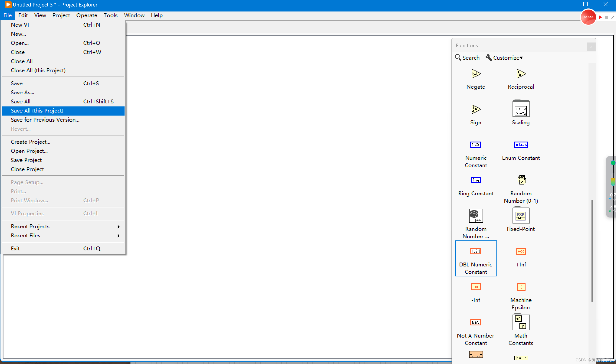Select the Machine Epsilon icon
Image resolution: width=616 pixels, height=364 pixels.
point(521,287)
